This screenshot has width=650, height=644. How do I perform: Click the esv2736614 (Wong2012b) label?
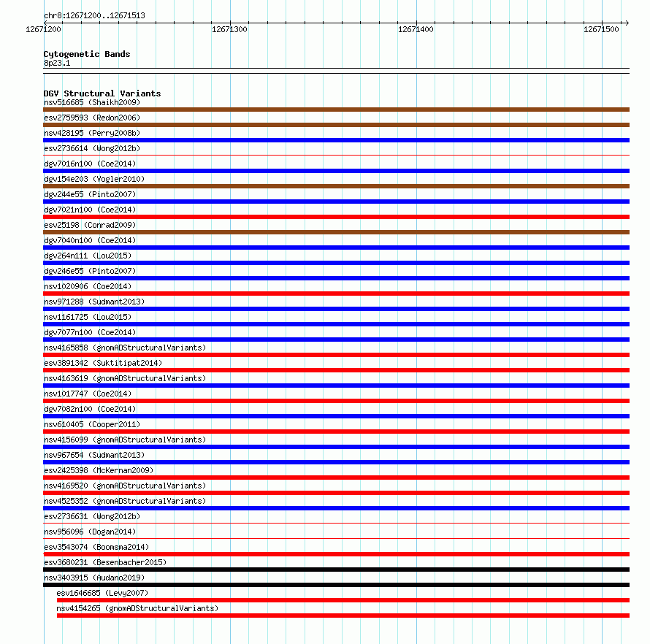pyautogui.click(x=92, y=148)
